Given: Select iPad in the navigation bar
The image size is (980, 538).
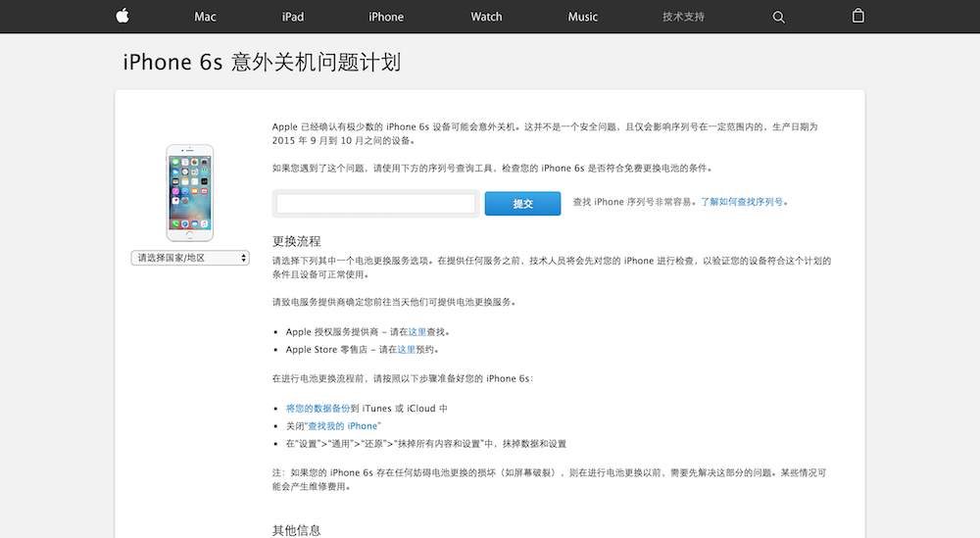Looking at the screenshot, I should (x=292, y=17).
